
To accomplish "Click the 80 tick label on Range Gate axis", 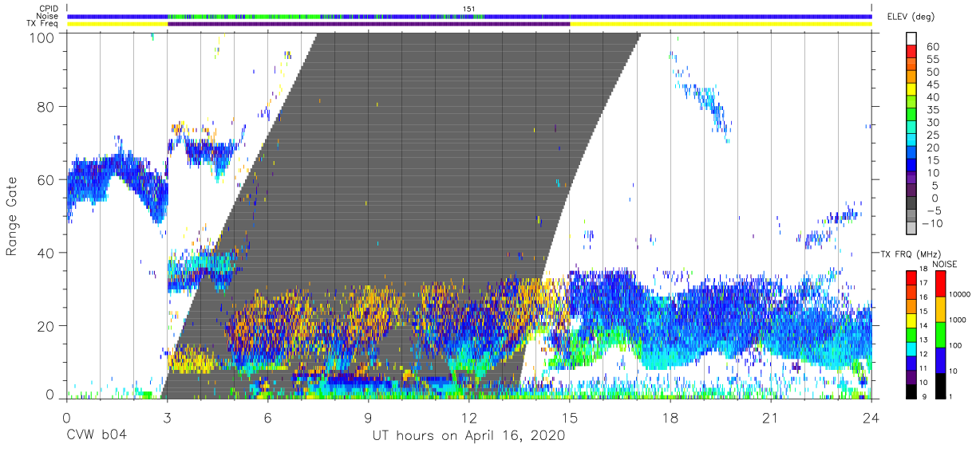I will (46, 107).
